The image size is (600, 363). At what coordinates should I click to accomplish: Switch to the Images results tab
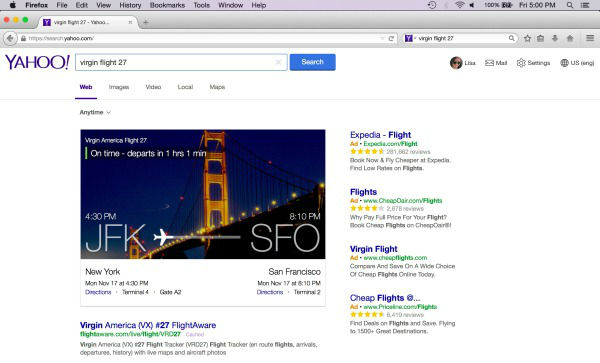[x=119, y=87]
